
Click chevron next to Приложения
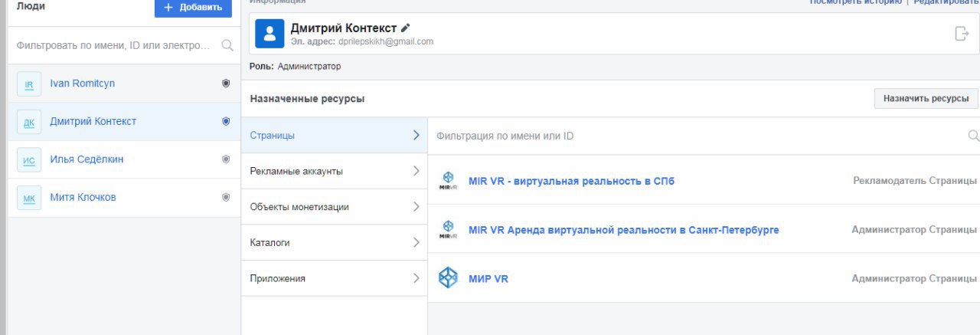(416, 278)
